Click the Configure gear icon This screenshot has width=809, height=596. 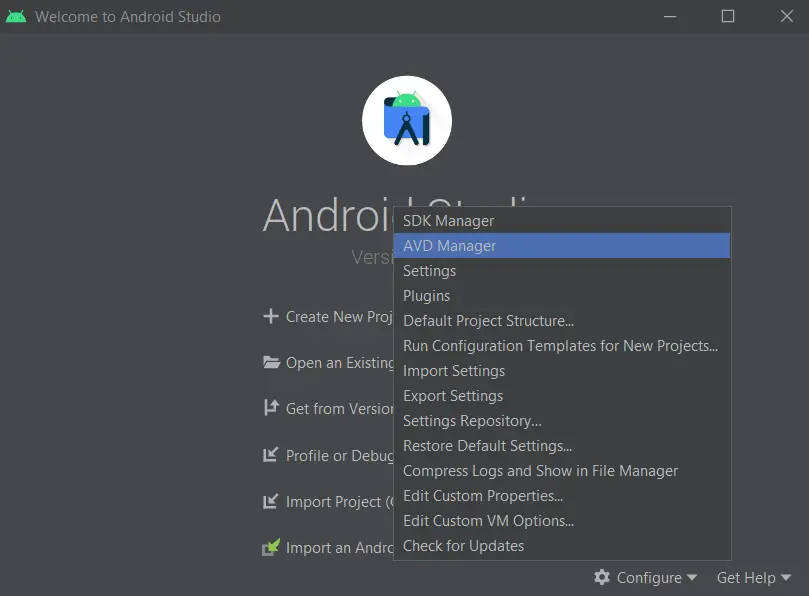coord(602,577)
